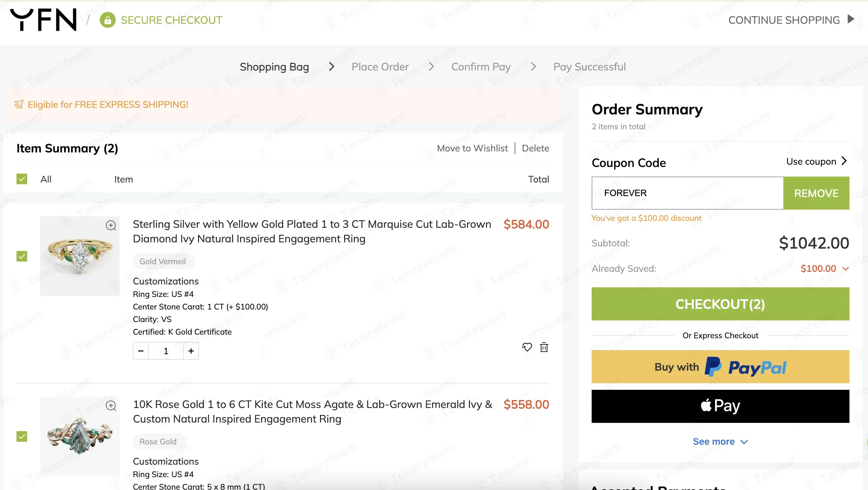Zoom the moss agate ring image

111,405
